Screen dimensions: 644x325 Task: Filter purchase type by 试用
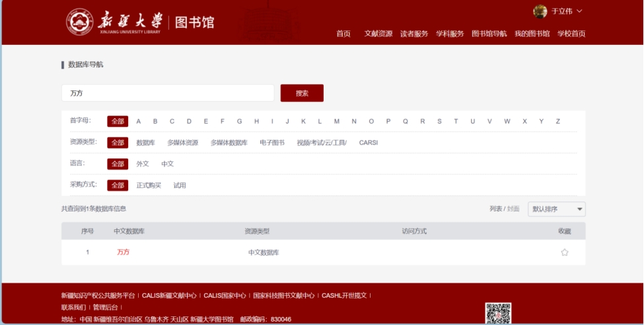click(x=180, y=186)
